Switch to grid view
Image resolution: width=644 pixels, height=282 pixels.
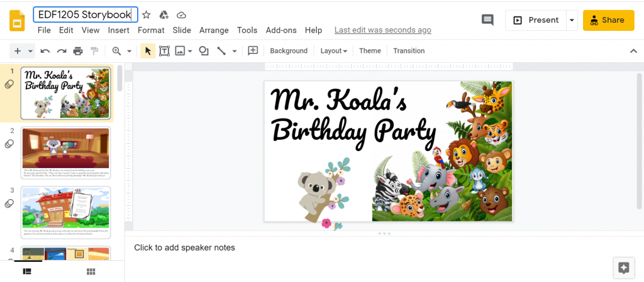[x=91, y=271]
